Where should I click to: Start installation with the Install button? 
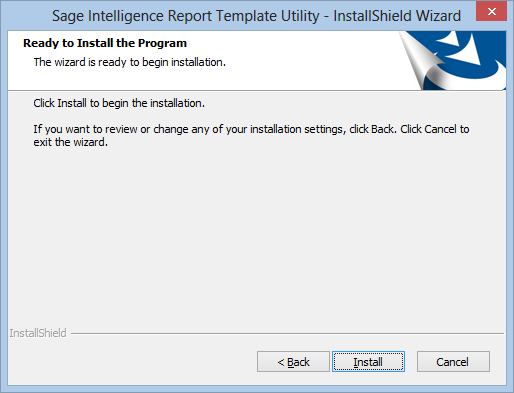(368, 361)
